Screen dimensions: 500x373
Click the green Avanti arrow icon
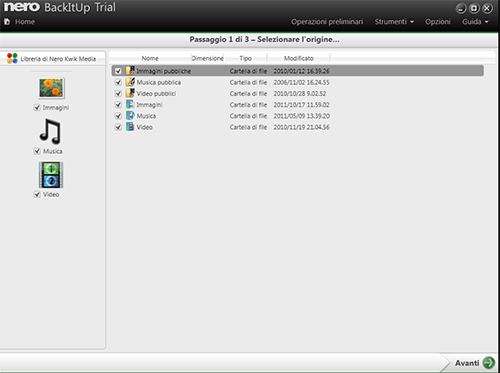pos(489,363)
